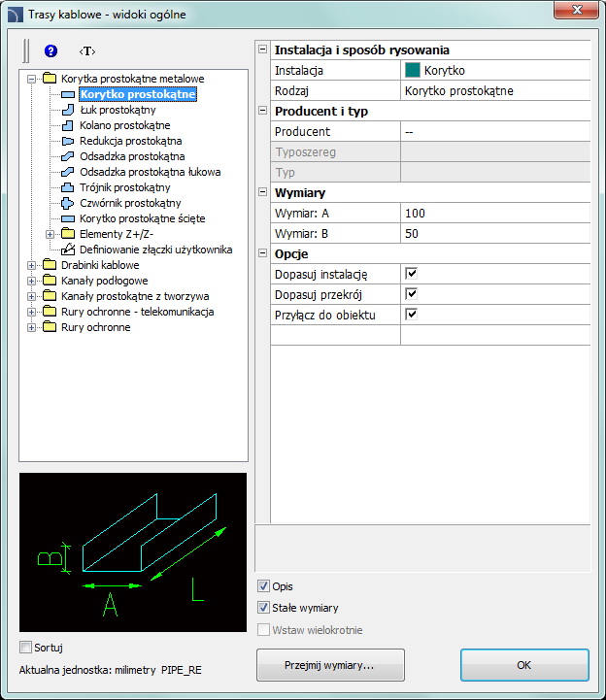The width and height of the screenshot is (606, 700).
Task: Click the Rury ochronne folder icon
Action: [50, 327]
